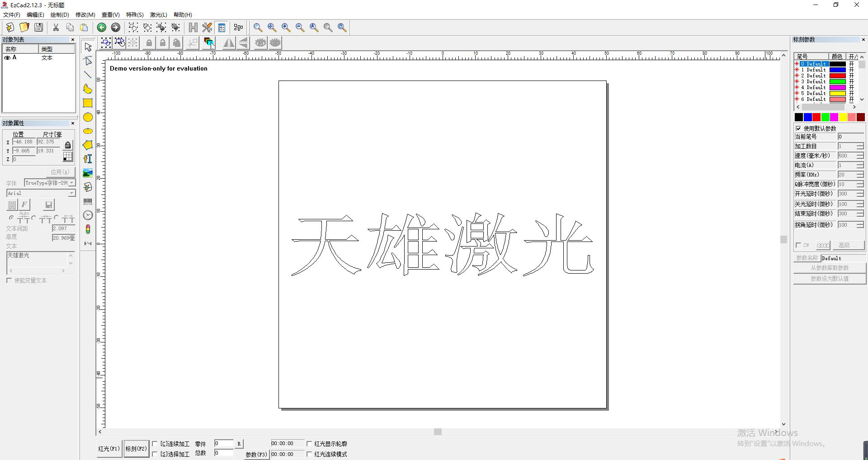Enable [C] continuous marking checkbox

click(155, 444)
